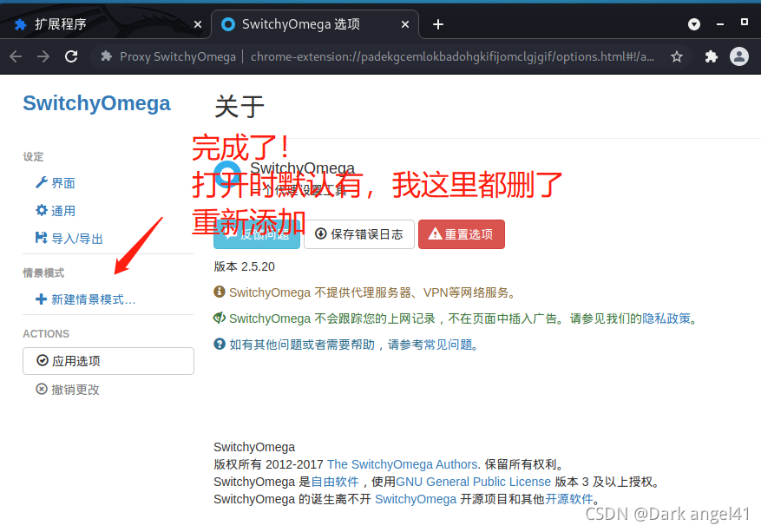
Task: Open the tab search dropdown arrow
Action: click(x=694, y=23)
